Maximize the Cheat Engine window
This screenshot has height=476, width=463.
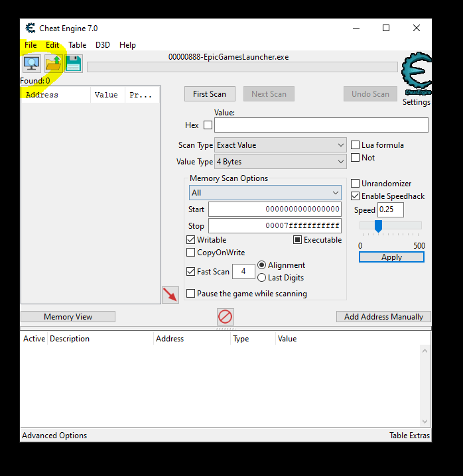(386, 29)
